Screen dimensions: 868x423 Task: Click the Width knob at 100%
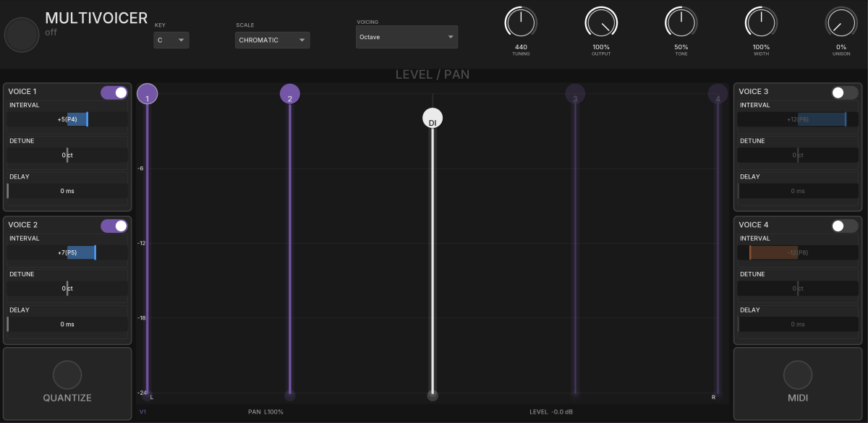pos(761,23)
